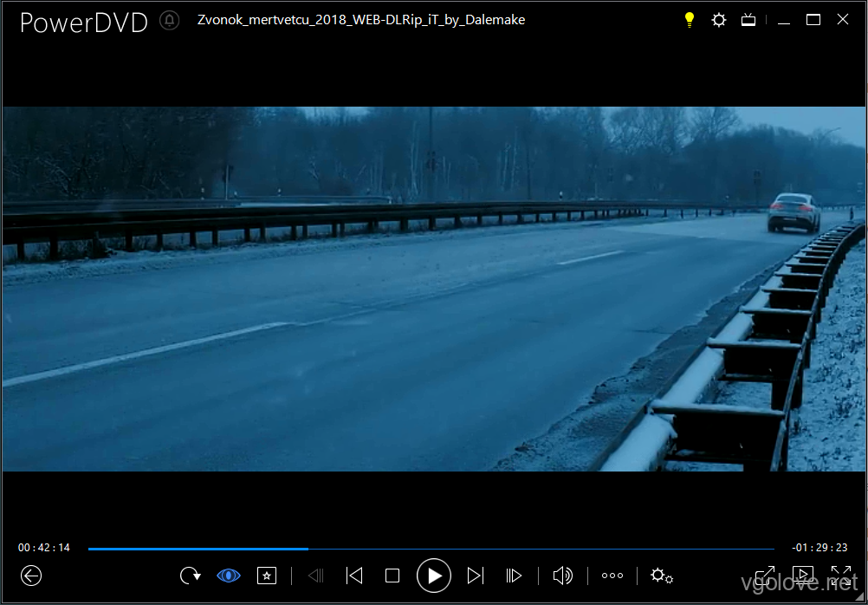Click the PowerDVD logo
This screenshot has height=605, width=868.
pyautogui.click(x=83, y=23)
